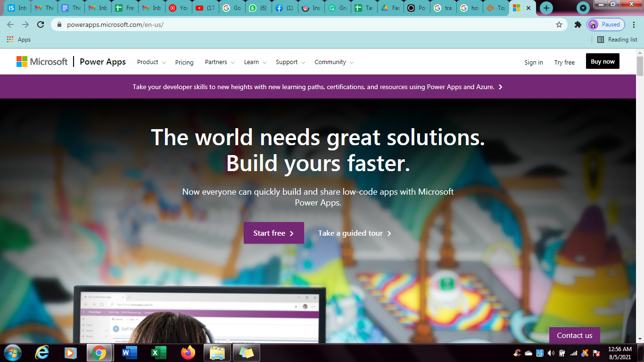The width and height of the screenshot is (644, 362).
Task: Switch to the Instagram tab
Action: (x=311, y=8)
